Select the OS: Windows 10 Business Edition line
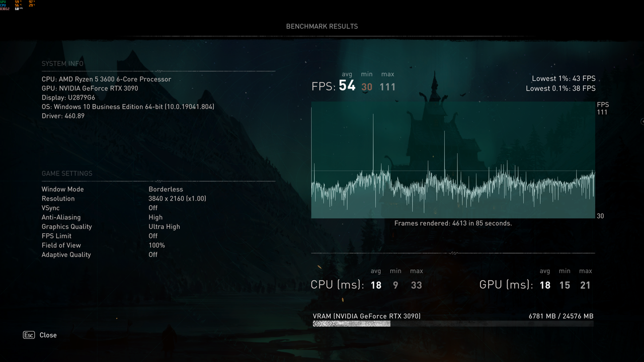Screen dimensions: 644x362 [x=129, y=107]
